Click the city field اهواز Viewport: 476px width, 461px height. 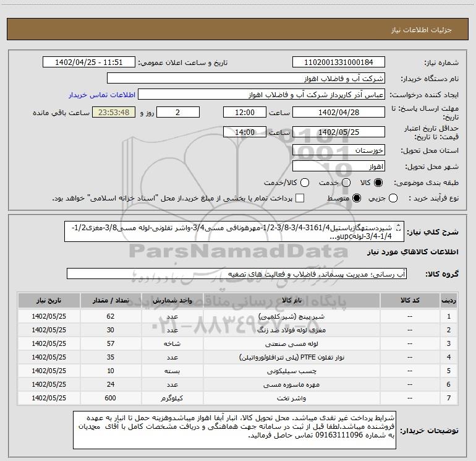[x=339, y=166]
